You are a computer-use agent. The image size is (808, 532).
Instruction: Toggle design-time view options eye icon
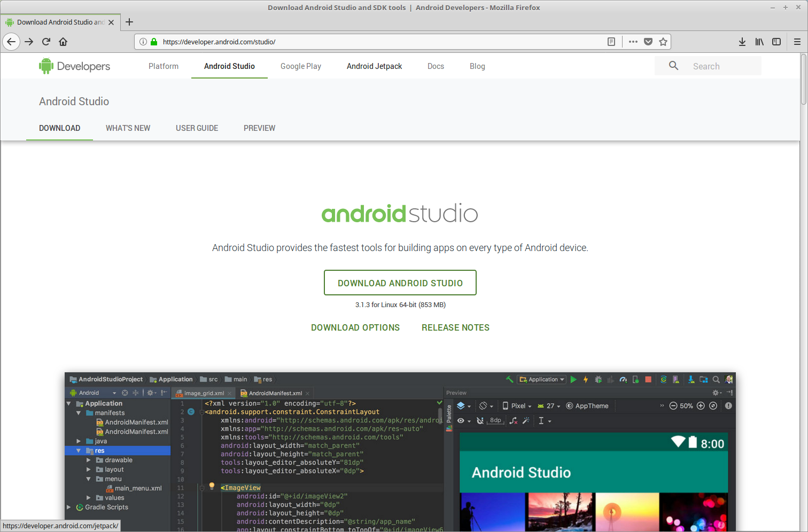[x=461, y=420]
